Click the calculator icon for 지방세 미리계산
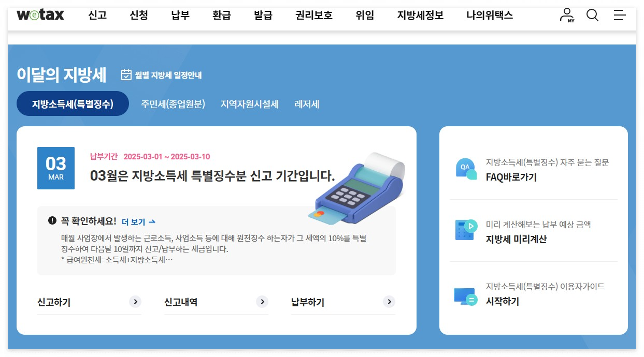The width and height of the screenshot is (644, 357). click(466, 230)
